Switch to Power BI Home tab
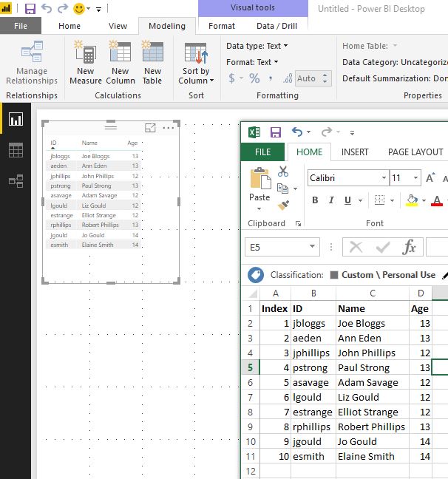 tap(69, 26)
